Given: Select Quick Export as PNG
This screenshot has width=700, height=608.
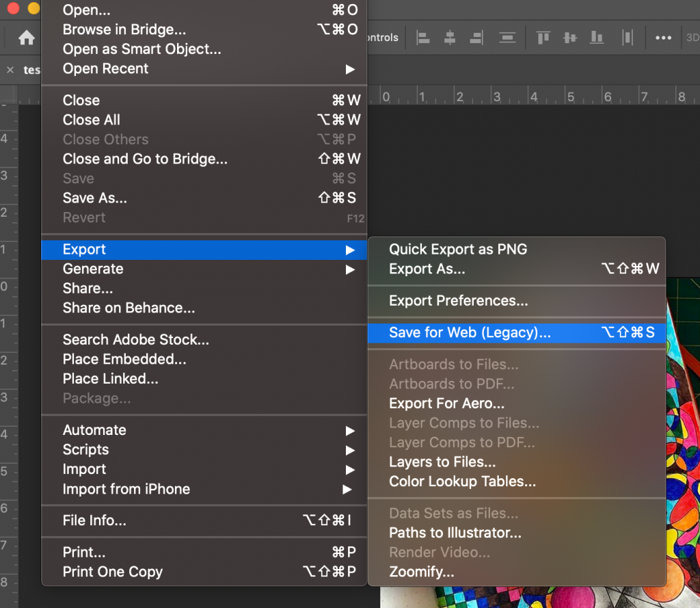Looking at the screenshot, I should (x=458, y=249).
